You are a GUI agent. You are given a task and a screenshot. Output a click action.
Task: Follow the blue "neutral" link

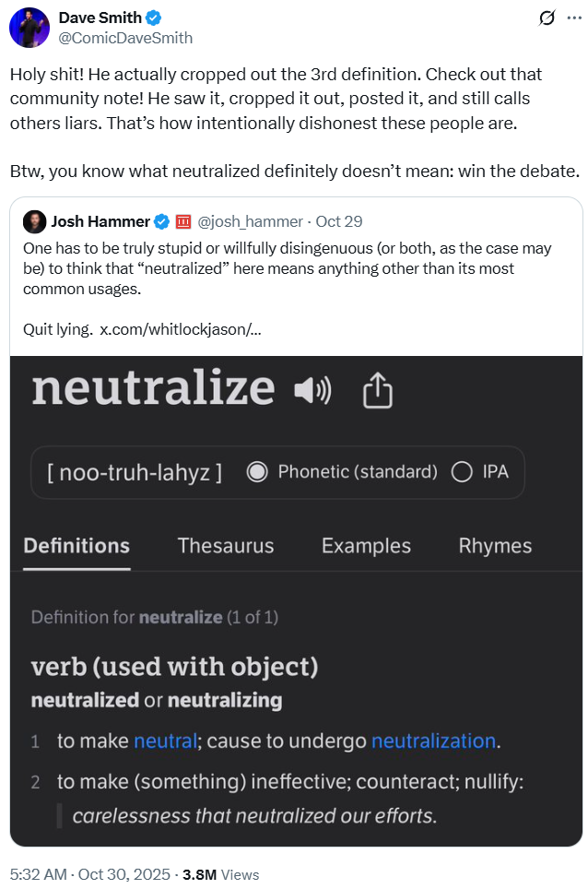165,741
